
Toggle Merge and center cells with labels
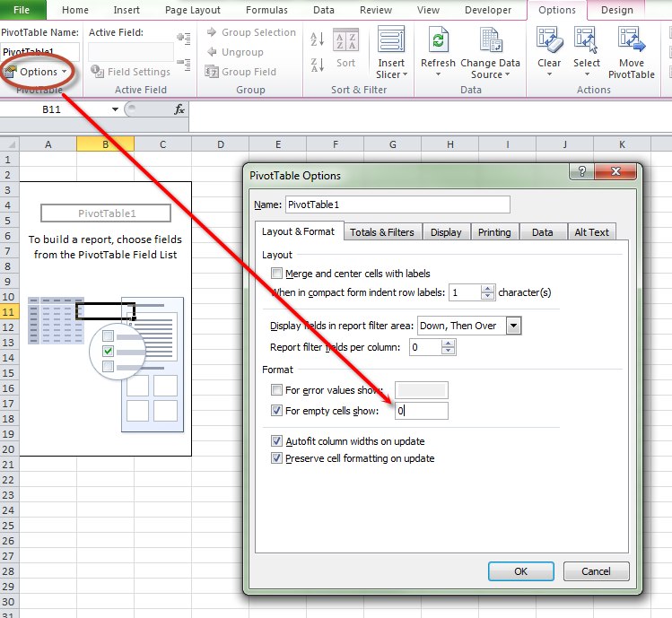277,274
